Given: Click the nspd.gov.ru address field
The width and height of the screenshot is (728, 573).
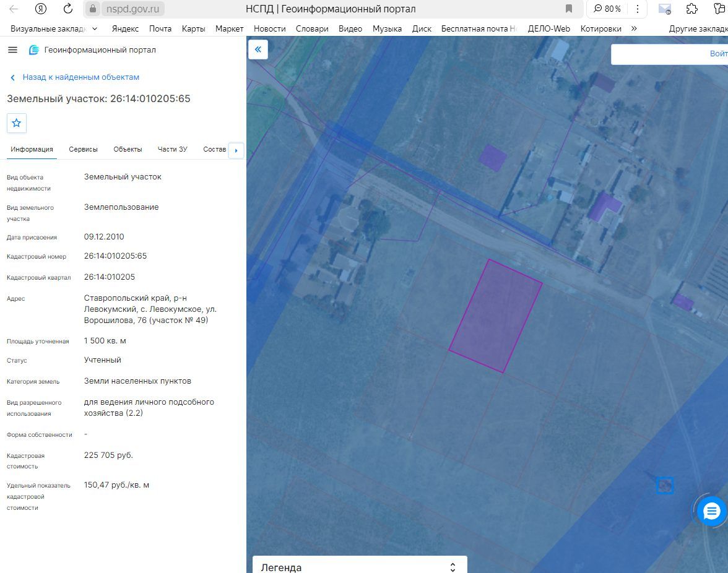Looking at the screenshot, I should [132, 9].
